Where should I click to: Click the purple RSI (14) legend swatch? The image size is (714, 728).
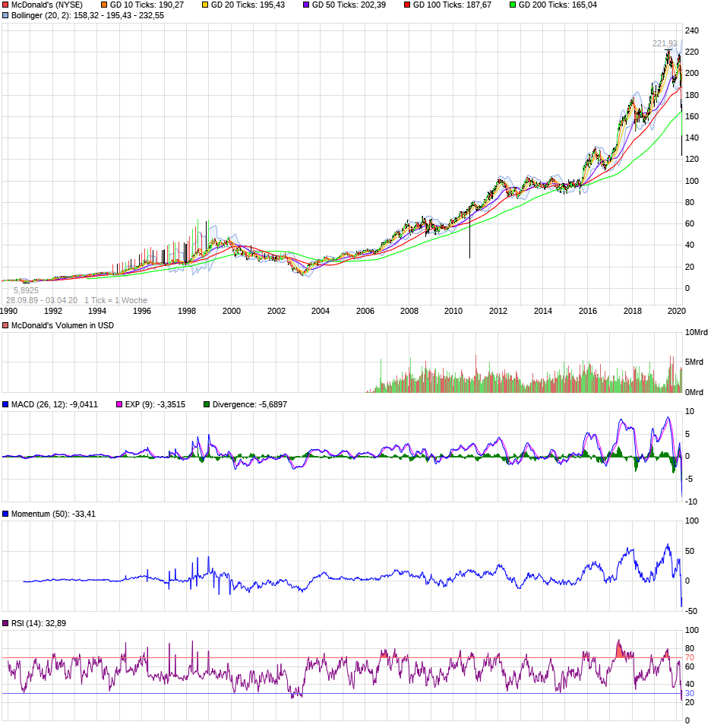tap(5, 624)
